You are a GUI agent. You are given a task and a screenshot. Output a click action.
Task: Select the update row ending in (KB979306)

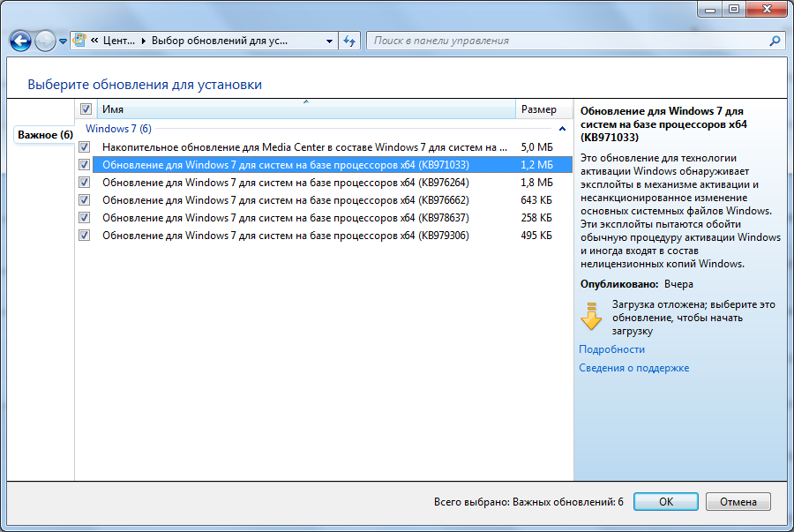click(333, 236)
